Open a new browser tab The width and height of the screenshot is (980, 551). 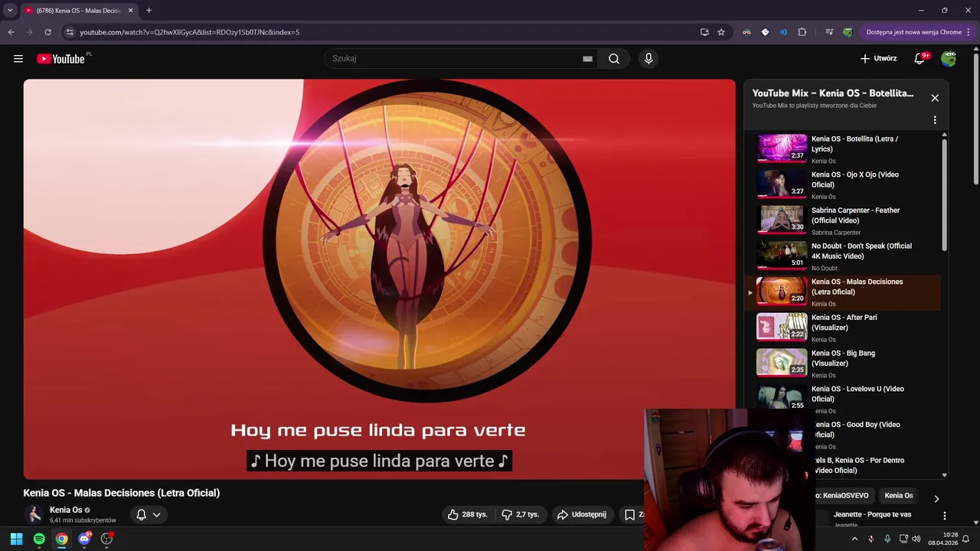pyautogui.click(x=149, y=11)
